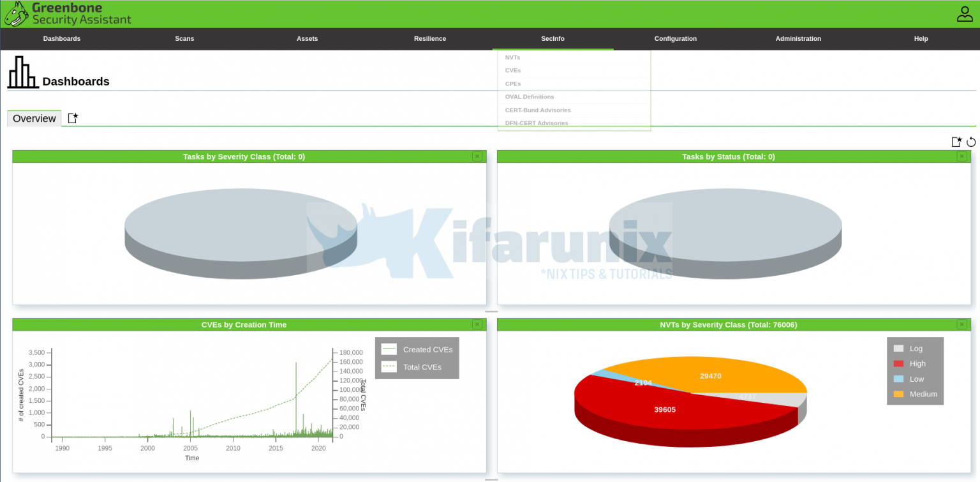The width and height of the screenshot is (980, 482).
Task: Open the user account icon top right
Action: [965, 13]
